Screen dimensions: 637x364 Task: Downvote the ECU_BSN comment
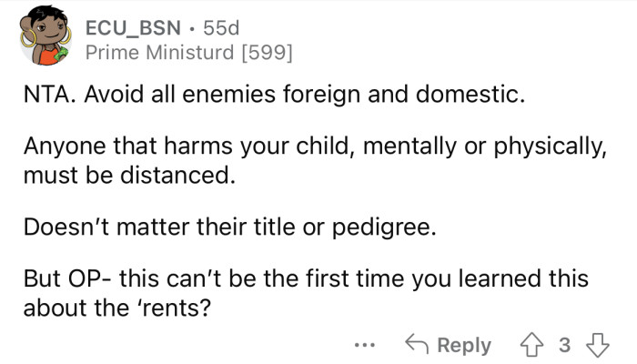[x=597, y=345]
